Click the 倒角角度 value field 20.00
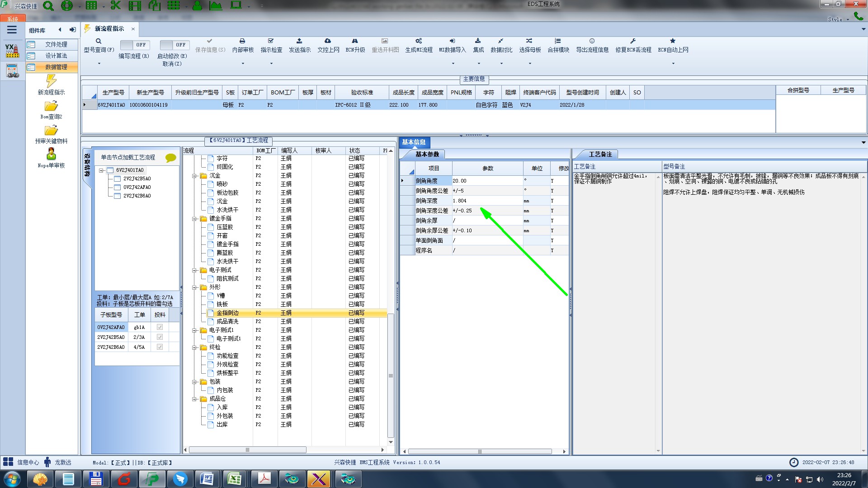The width and height of the screenshot is (868, 488). tap(487, 181)
